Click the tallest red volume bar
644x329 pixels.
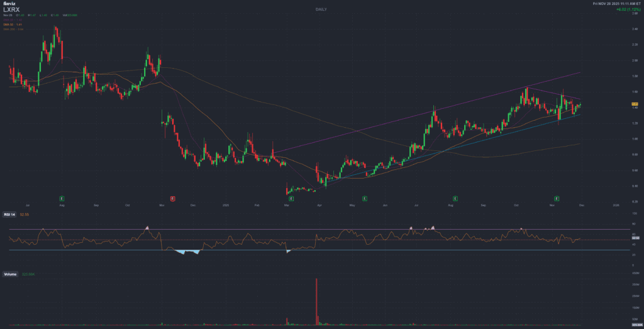(316, 301)
